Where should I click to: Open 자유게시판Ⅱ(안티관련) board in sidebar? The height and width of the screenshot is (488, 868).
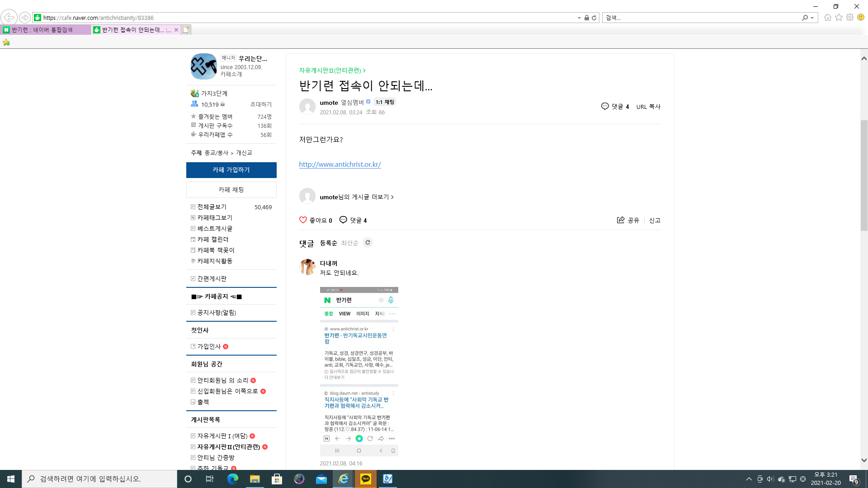coord(228,447)
